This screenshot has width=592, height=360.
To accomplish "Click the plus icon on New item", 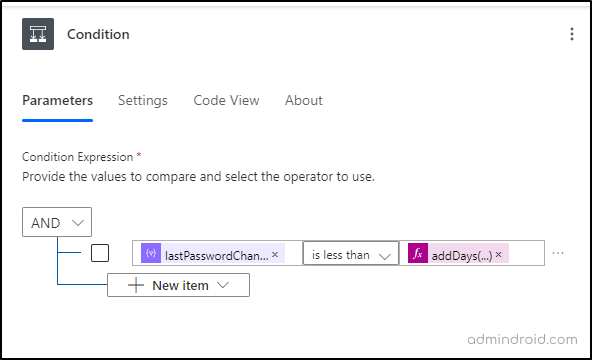I will (x=136, y=285).
